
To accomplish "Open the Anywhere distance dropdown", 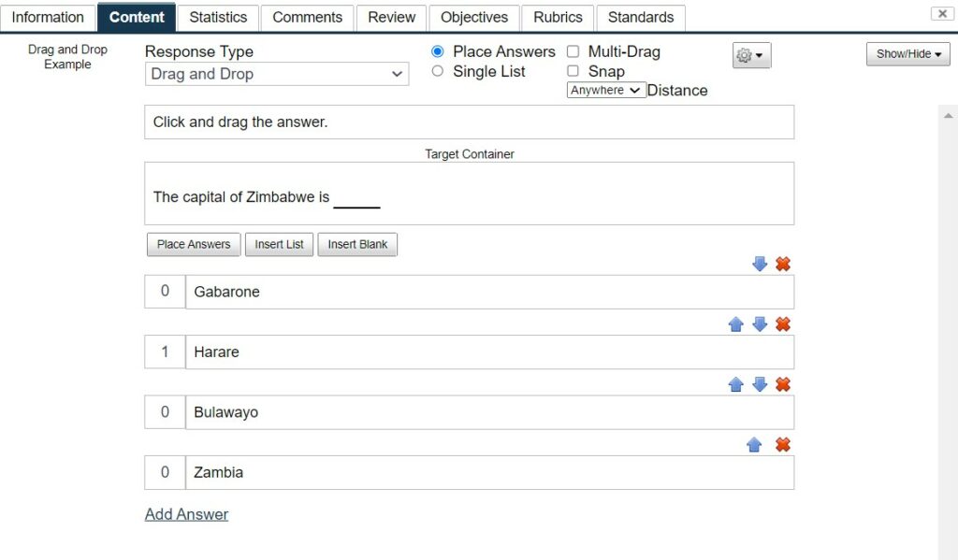I will pos(606,90).
